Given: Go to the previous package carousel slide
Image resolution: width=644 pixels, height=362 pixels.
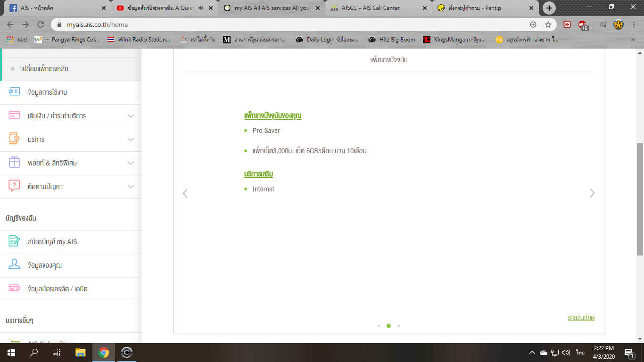Looking at the screenshot, I should point(185,193).
